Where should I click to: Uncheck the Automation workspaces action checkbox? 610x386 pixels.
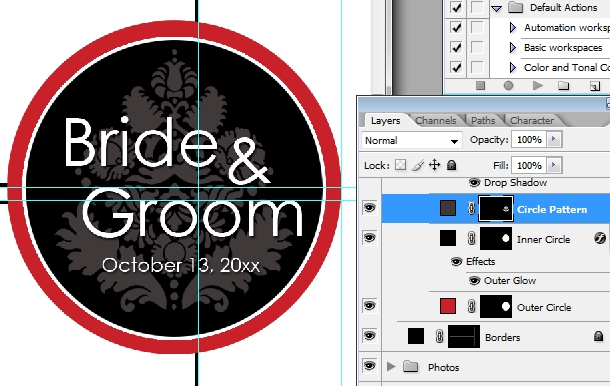[x=456, y=27]
